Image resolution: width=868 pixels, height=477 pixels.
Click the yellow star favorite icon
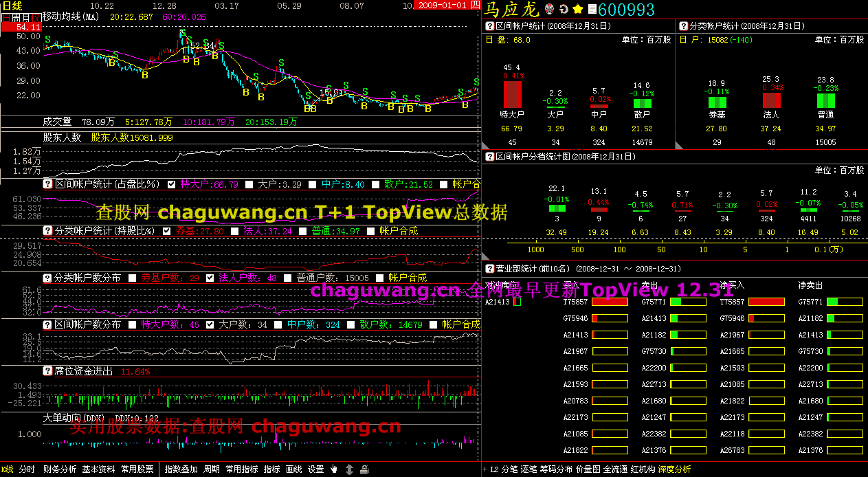coord(578,9)
